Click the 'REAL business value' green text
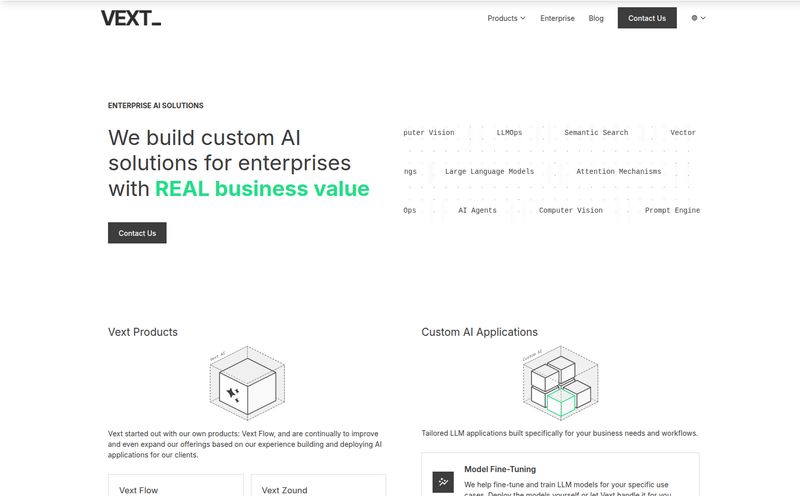 click(x=262, y=189)
